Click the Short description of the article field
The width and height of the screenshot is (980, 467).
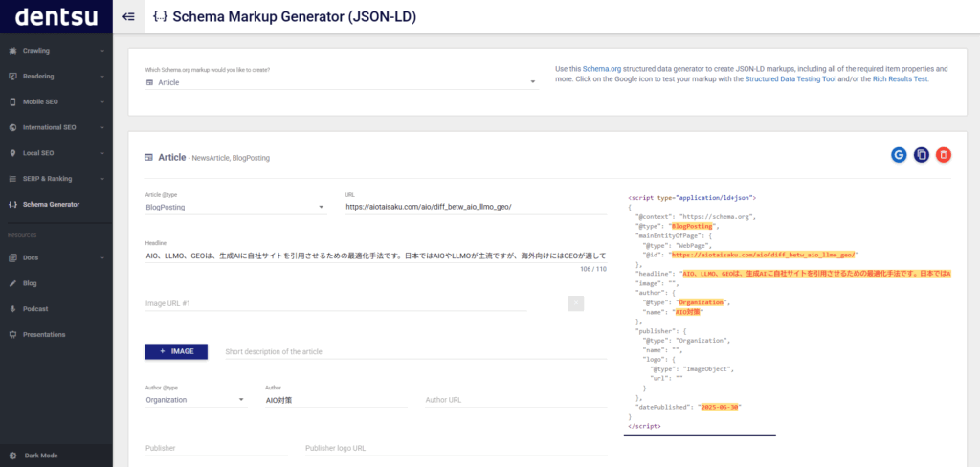point(415,352)
